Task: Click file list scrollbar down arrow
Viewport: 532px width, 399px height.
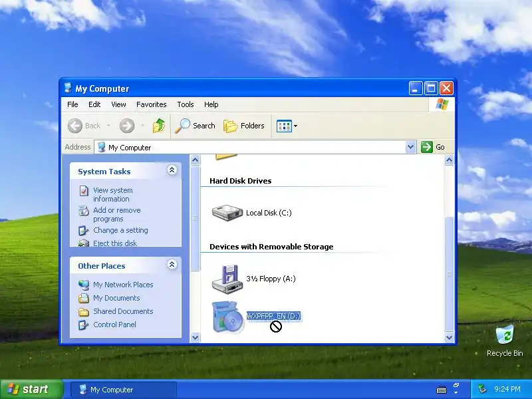Action: [450, 337]
